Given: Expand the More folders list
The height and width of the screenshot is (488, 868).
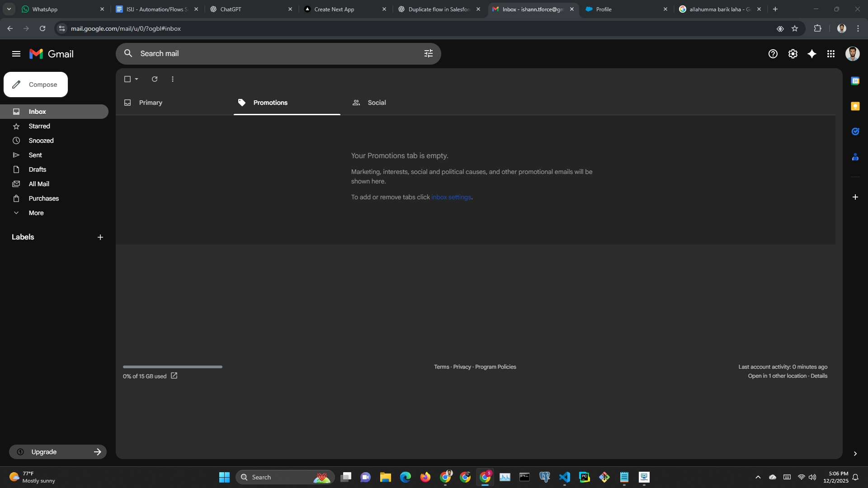Looking at the screenshot, I should coord(36,213).
